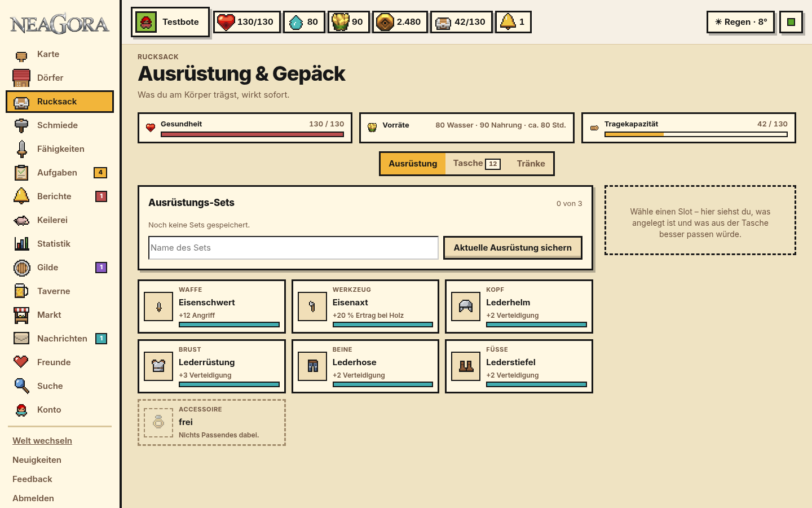Click the Abmelden link
Screen dimensions: 812x508
click(33, 498)
